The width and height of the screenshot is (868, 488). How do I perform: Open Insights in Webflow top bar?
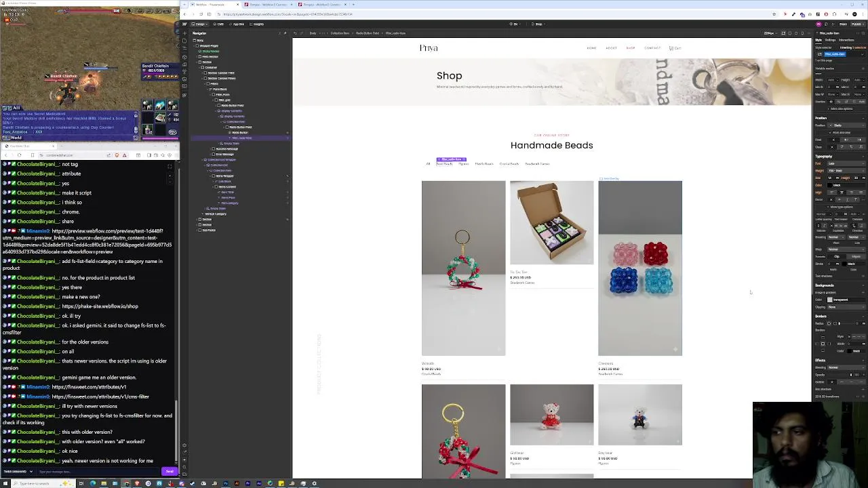click(256, 24)
